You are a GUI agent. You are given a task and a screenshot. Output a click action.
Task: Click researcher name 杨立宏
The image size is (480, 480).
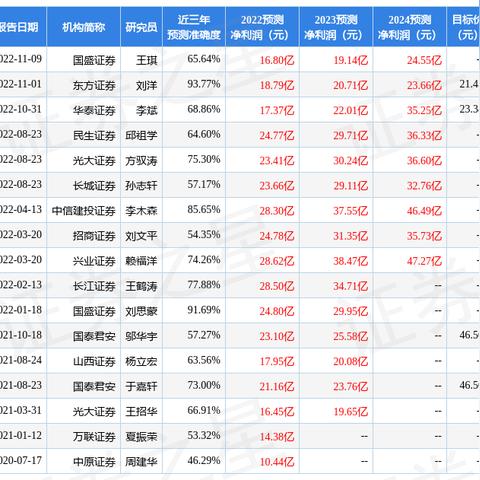click(141, 362)
